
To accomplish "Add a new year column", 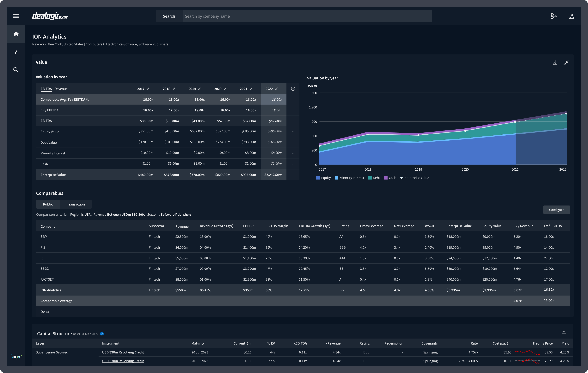I will [x=293, y=89].
